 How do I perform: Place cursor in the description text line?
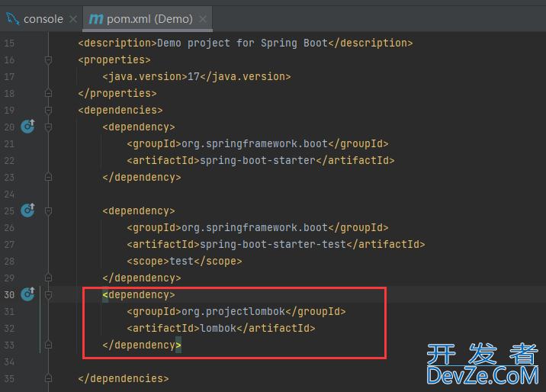click(x=245, y=43)
